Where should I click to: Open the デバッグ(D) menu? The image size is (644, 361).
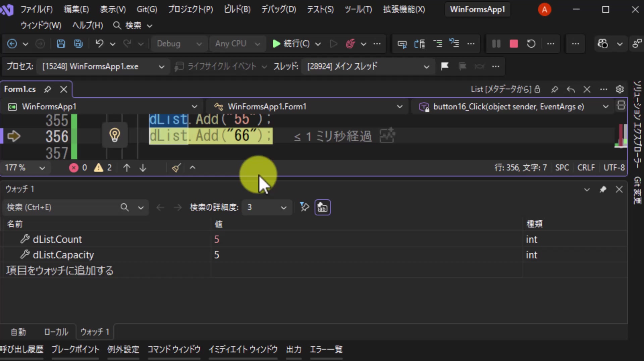(x=279, y=9)
